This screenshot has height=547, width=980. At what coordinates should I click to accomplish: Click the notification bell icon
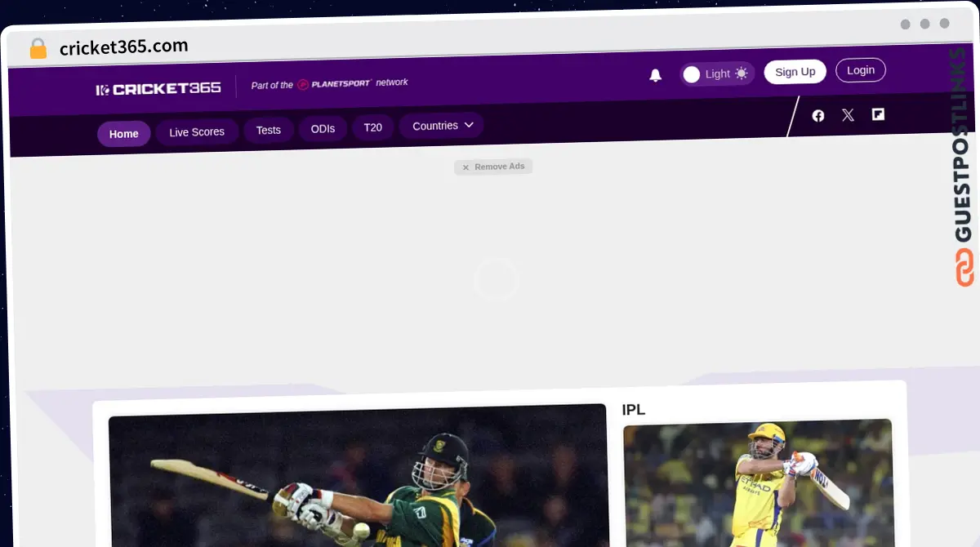655,75
